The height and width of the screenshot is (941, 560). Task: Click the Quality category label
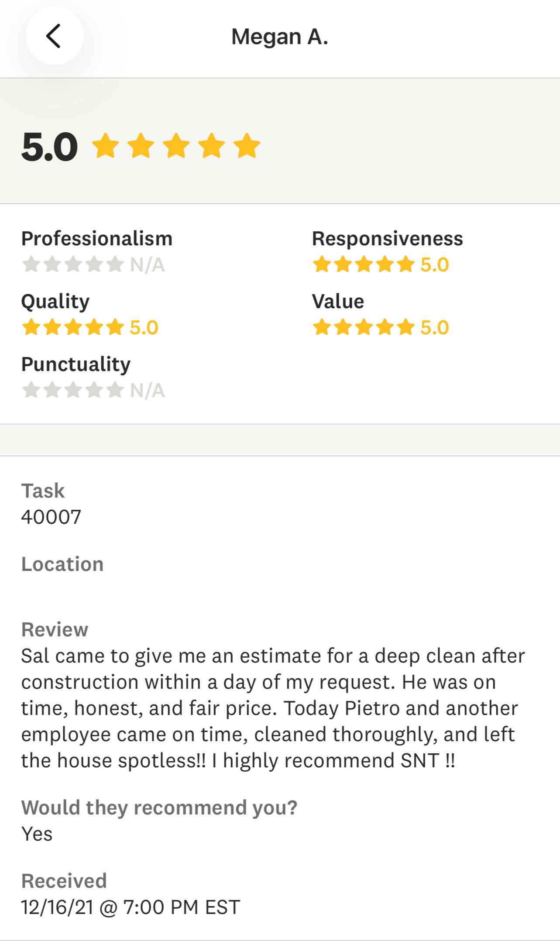(x=55, y=302)
